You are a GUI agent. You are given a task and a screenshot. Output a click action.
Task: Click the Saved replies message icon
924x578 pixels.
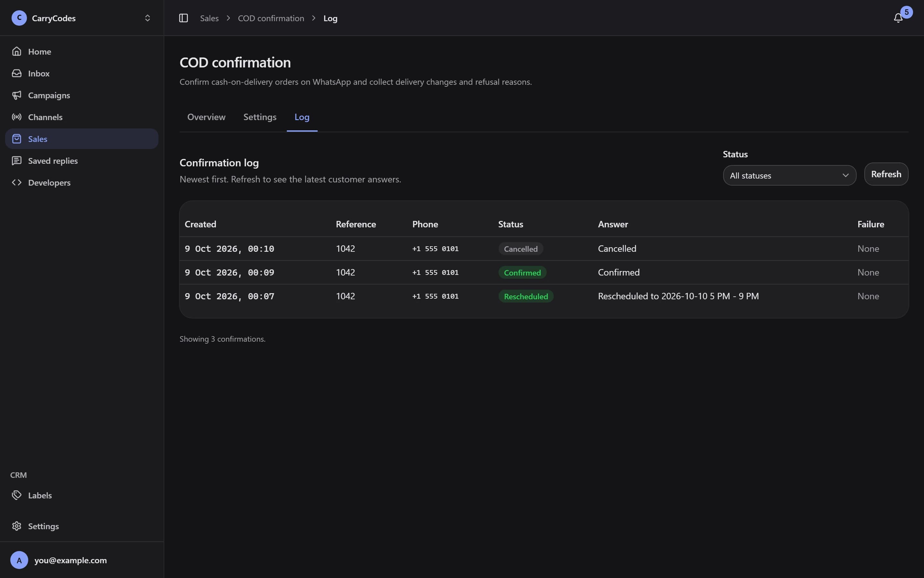(16, 161)
